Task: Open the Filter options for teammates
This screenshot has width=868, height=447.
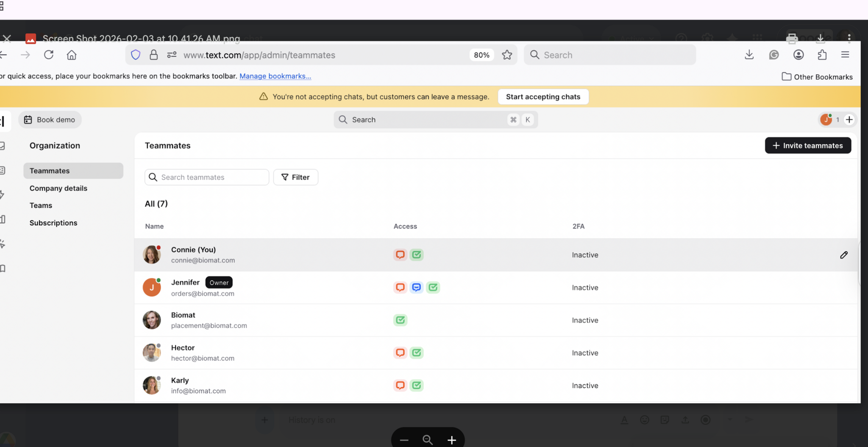Action: (295, 177)
